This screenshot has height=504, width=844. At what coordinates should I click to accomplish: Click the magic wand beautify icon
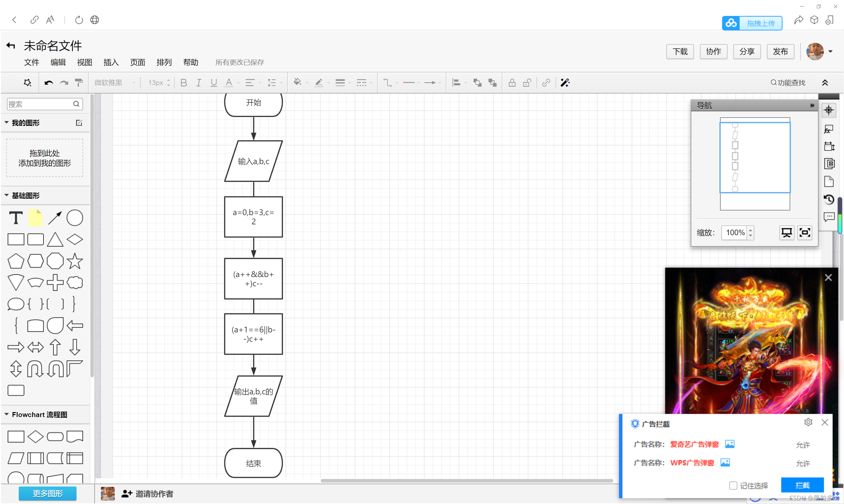point(565,83)
